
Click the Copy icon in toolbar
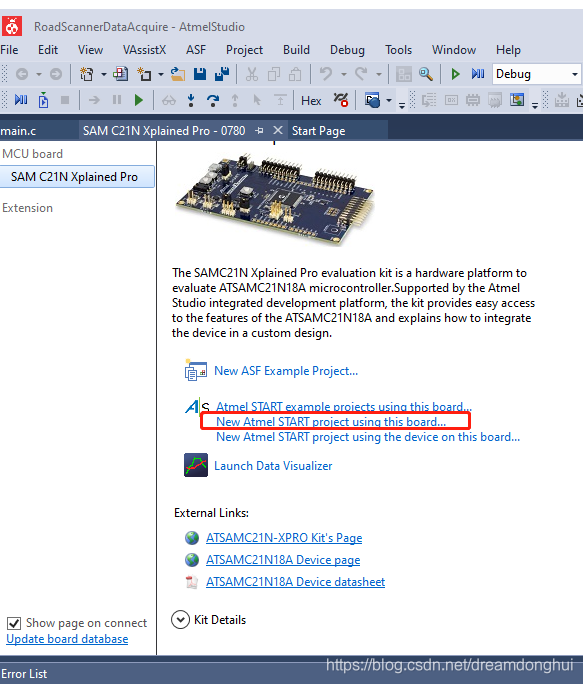tap(274, 74)
